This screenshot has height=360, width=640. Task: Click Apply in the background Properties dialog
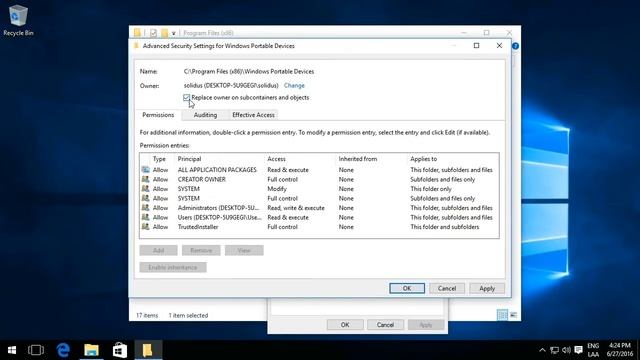click(x=425, y=325)
